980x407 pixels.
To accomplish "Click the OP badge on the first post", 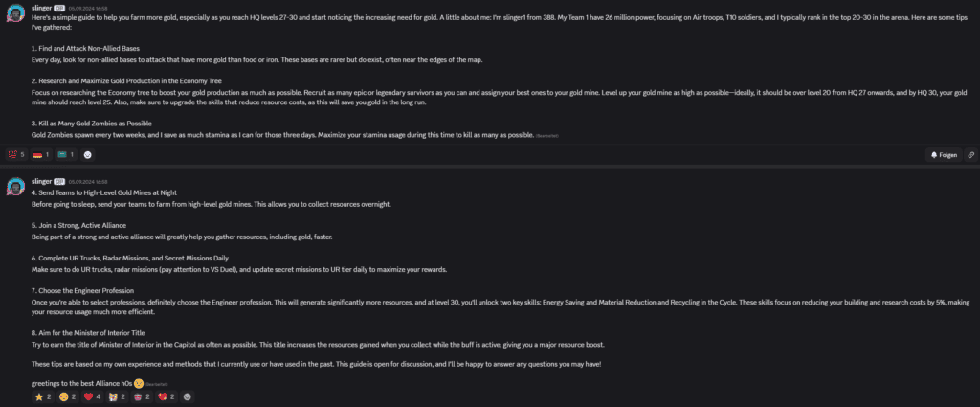I will tap(59, 7).
